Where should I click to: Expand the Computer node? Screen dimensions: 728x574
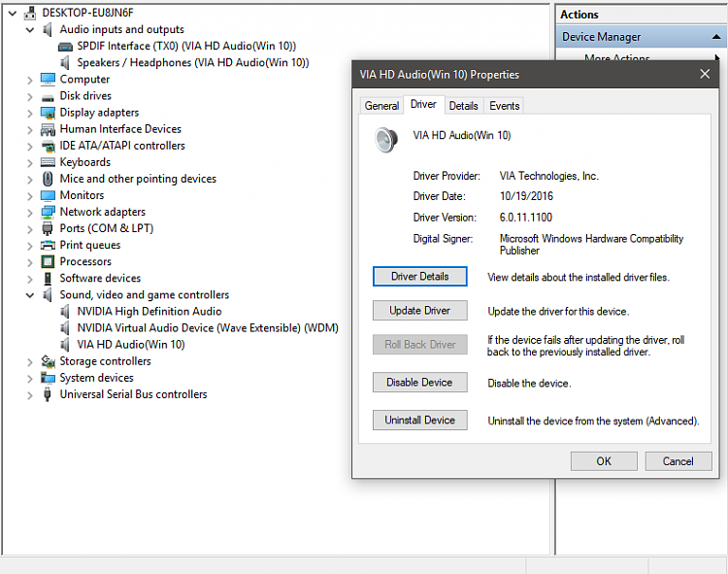(x=30, y=80)
